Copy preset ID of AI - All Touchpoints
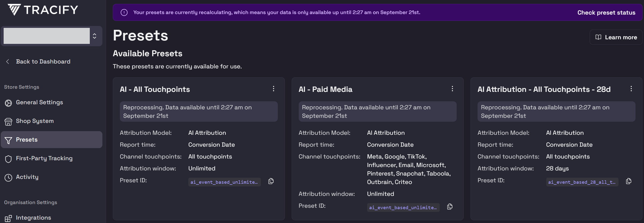 click(271, 181)
